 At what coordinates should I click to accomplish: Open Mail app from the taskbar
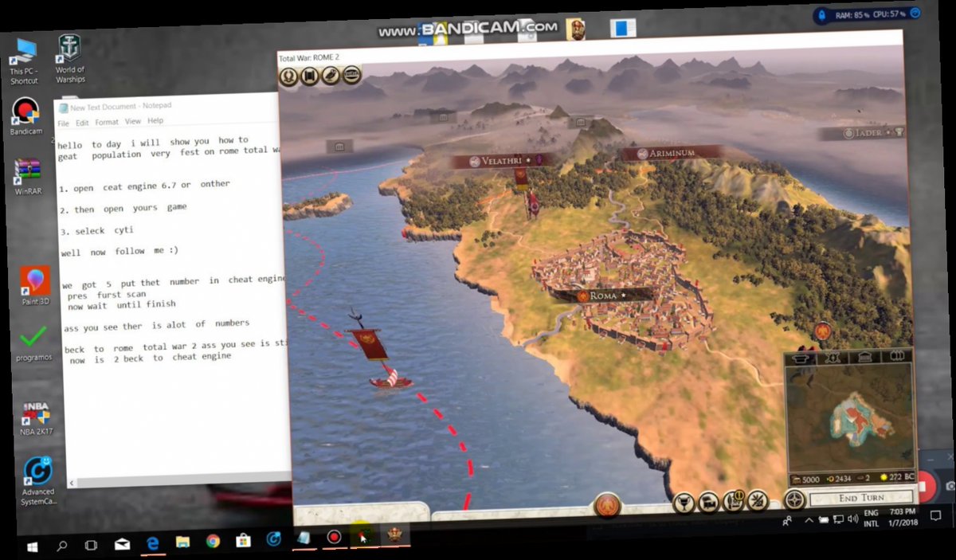[x=121, y=544]
